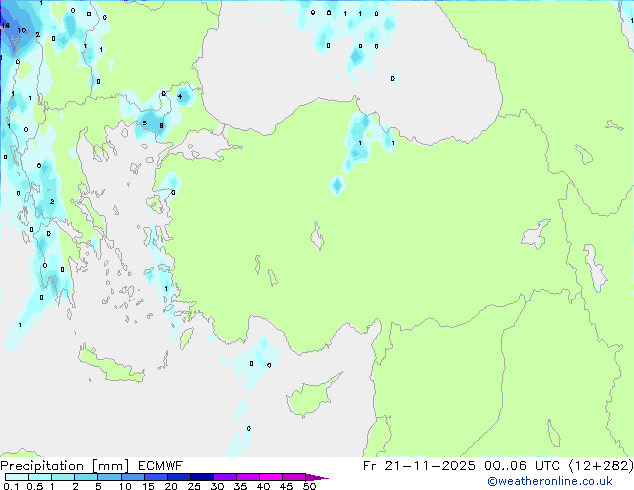
Task: Click the '45' legend scale label
Action: pyautogui.click(x=286, y=486)
